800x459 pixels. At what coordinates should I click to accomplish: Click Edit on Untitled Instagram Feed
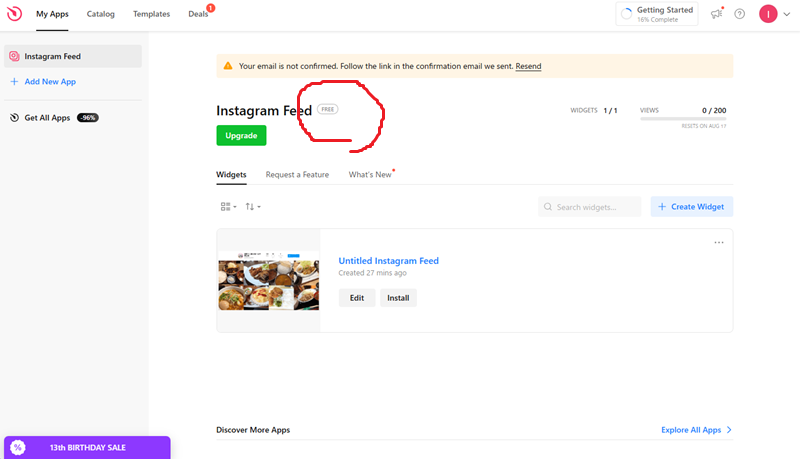click(357, 298)
